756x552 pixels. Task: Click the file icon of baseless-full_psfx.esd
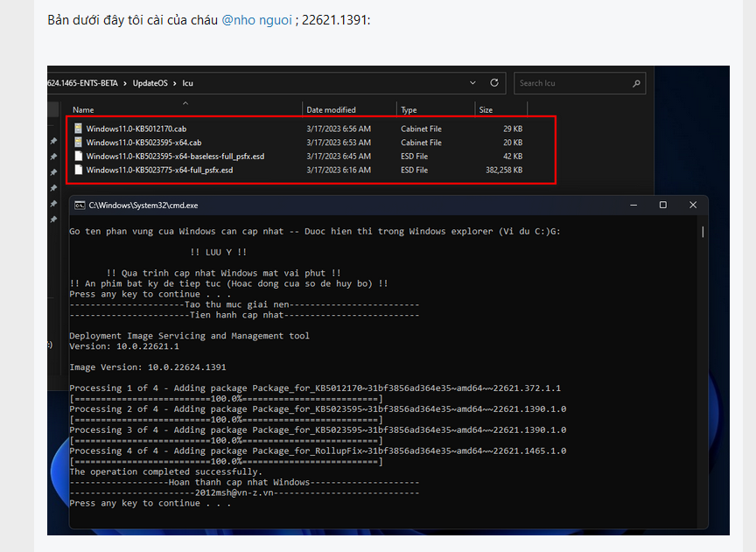click(x=78, y=157)
